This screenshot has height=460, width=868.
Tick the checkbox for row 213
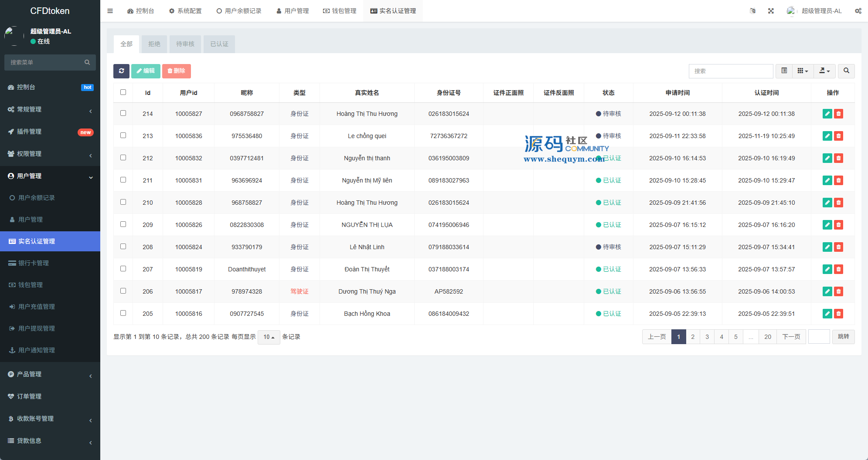[x=123, y=135]
